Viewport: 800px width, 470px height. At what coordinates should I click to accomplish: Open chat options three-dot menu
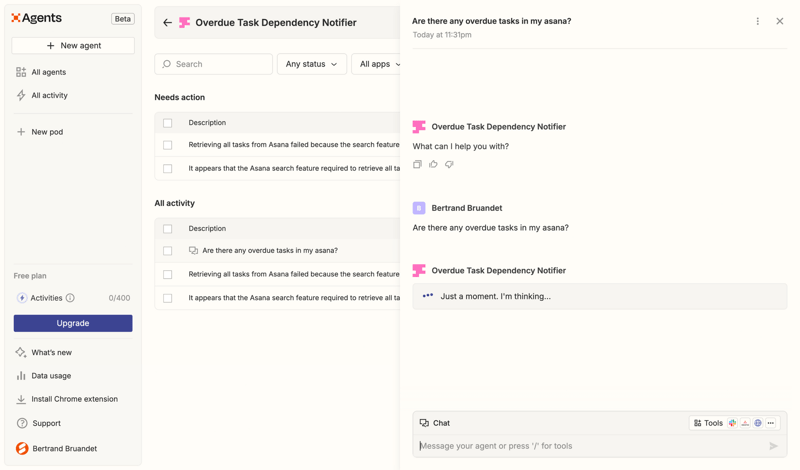click(758, 21)
